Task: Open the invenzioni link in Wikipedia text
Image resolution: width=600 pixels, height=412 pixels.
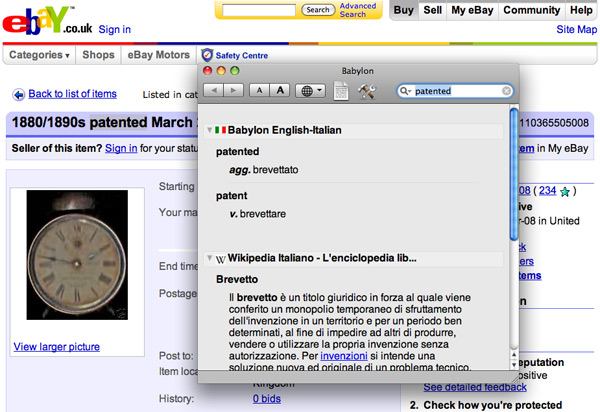Action: pyautogui.click(x=344, y=356)
